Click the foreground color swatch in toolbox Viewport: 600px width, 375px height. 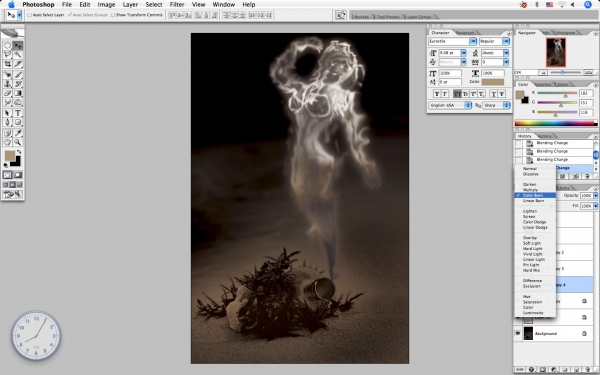9,155
